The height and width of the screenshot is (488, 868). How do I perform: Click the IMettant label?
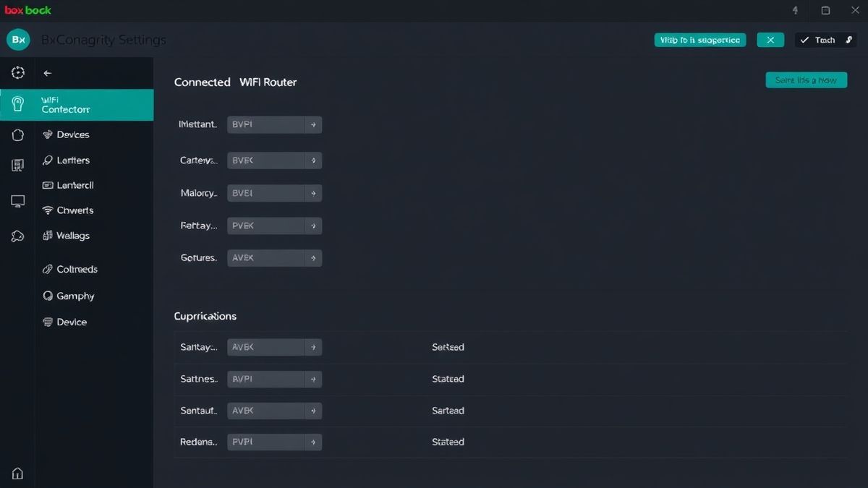pyautogui.click(x=197, y=124)
